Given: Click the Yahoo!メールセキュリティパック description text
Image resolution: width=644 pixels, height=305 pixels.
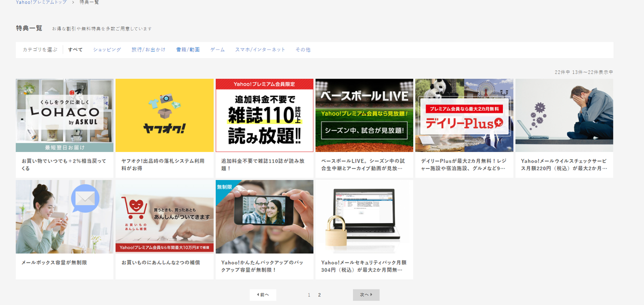Looking at the screenshot, I should click(x=364, y=266).
